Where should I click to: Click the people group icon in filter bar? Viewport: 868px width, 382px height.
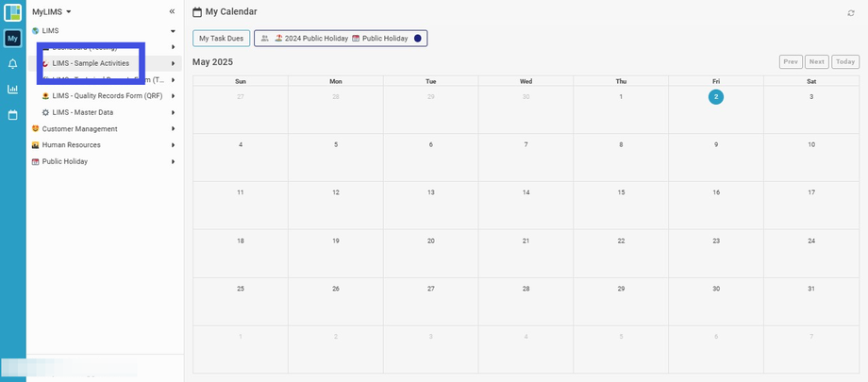(264, 38)
